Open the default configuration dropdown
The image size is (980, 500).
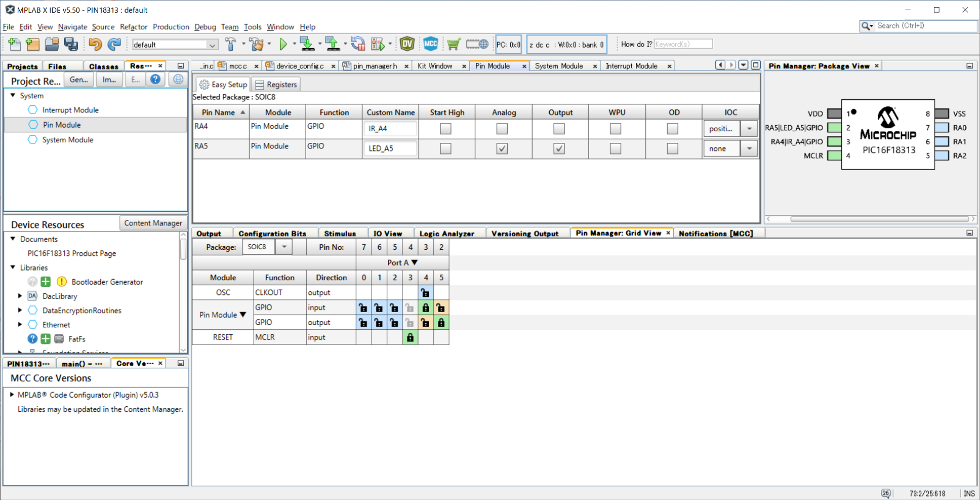[x=212, y=45]
